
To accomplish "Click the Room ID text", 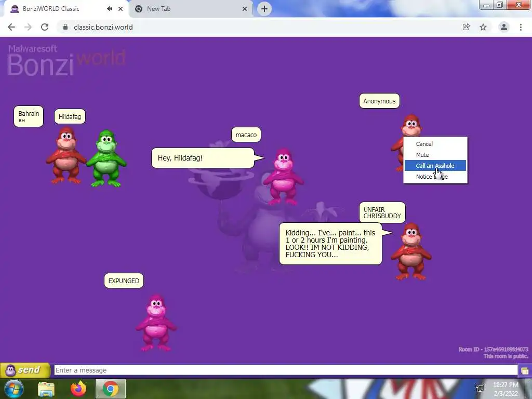I will point(494,349).
